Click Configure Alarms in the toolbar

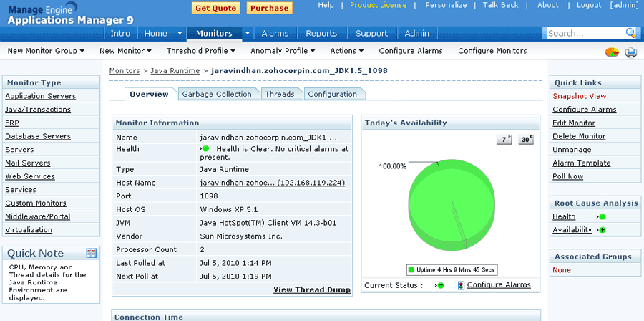coord(411,51)
